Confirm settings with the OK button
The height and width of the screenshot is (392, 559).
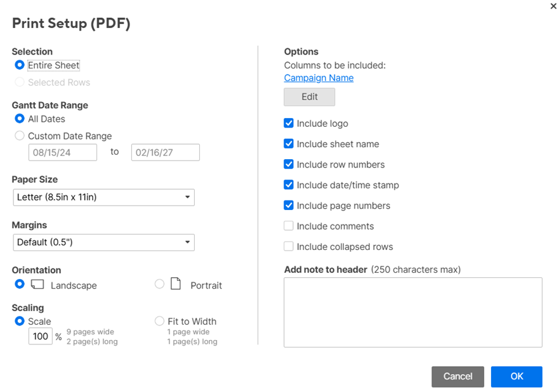516,376
